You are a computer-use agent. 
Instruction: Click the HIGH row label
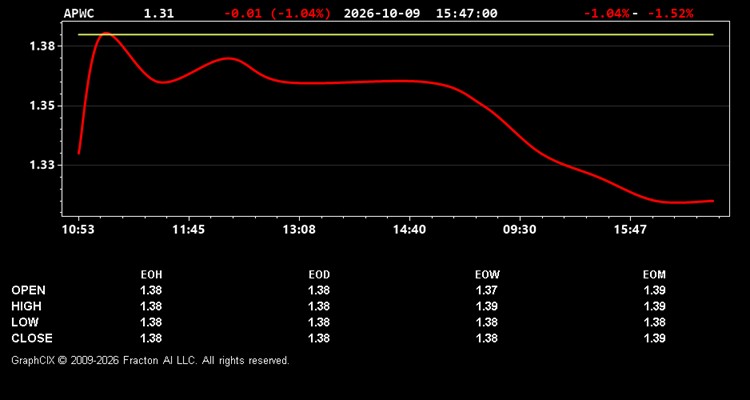(x=26, y=306)
